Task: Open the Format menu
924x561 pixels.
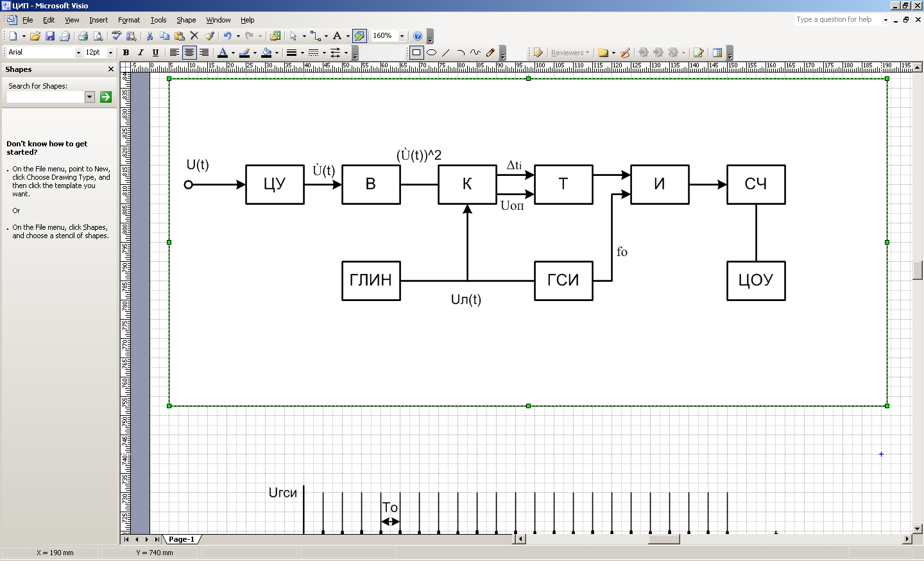Action: click(129, 20)
